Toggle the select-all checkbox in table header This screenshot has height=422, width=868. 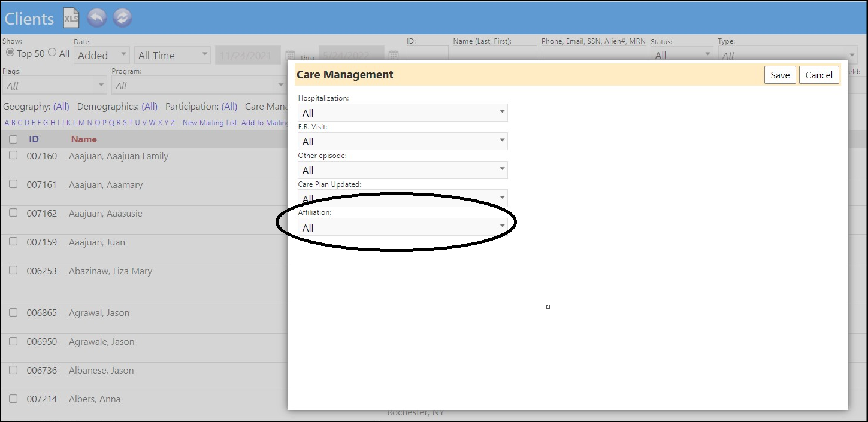click(x=13, y=139)
